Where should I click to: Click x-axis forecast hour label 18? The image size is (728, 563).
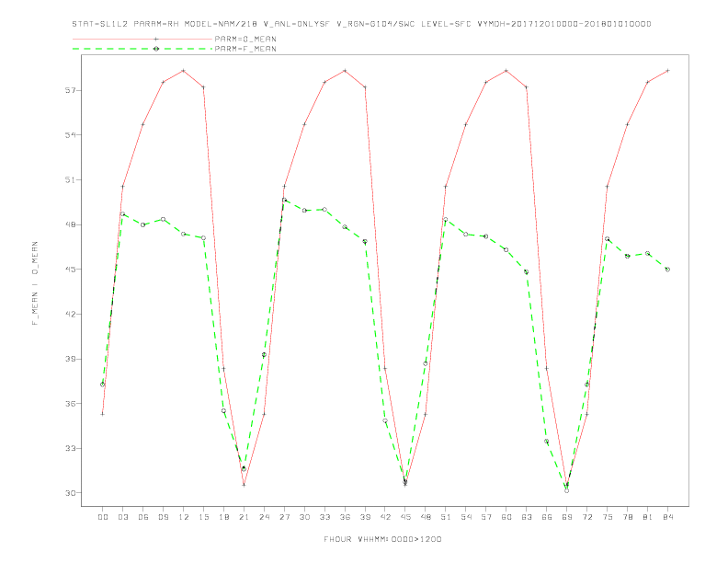(223, 517)
